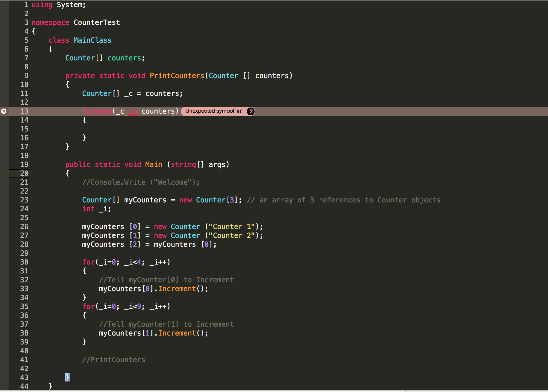Click the 'args' parameter in Main
The width and height of the screenshot is (548, 392).
click(217, 164)
